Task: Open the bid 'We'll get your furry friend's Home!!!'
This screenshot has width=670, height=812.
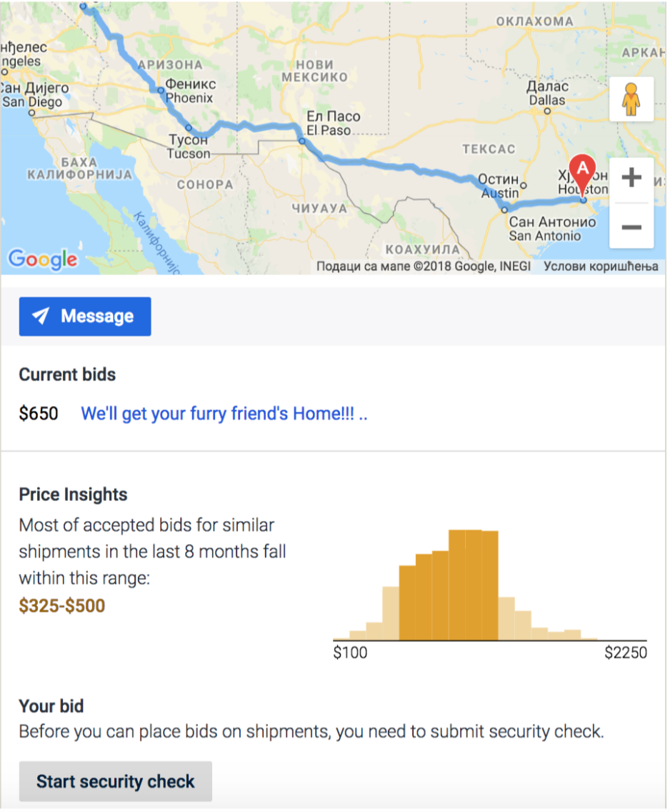Action: [224, 415]
